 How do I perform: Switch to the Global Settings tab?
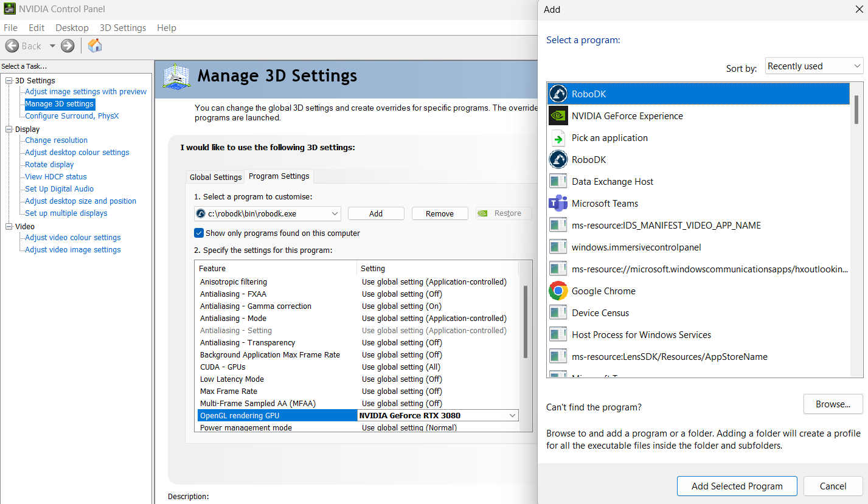coord(215,177)
